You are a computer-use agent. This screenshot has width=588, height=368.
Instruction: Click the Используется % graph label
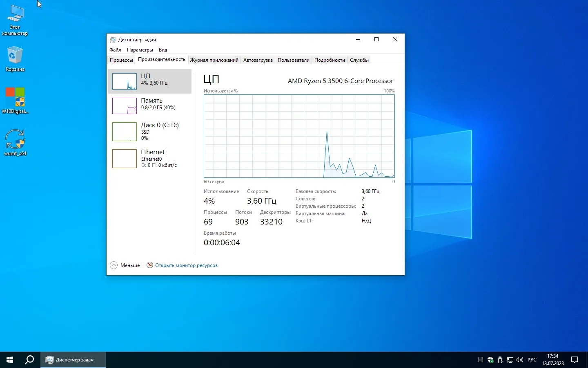click(220, 91)
